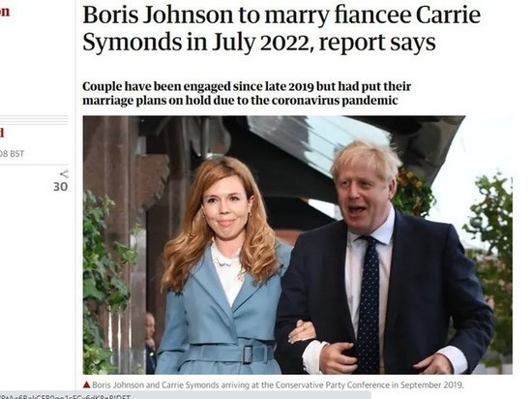Image resolution: width=532 pixels, height=399 pixels.
Task: Click the timestamp ending in '08 BST'
Action: (12, 154)
